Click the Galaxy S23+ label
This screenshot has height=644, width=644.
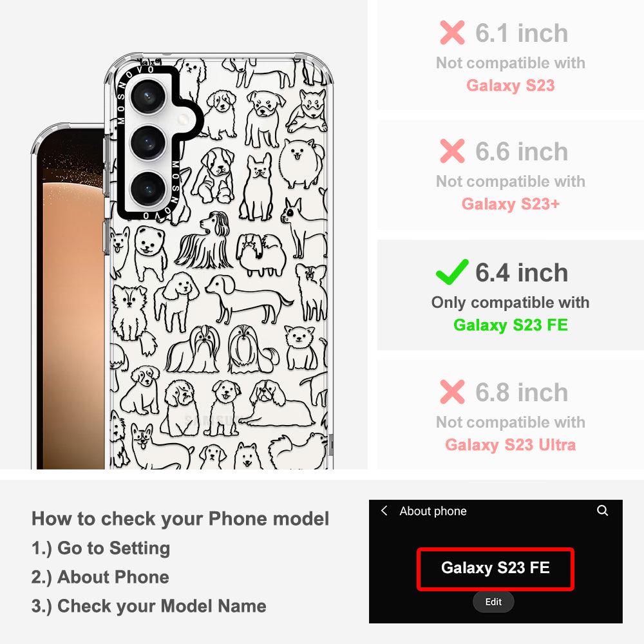pyautogui.click(x=511, y=204)
